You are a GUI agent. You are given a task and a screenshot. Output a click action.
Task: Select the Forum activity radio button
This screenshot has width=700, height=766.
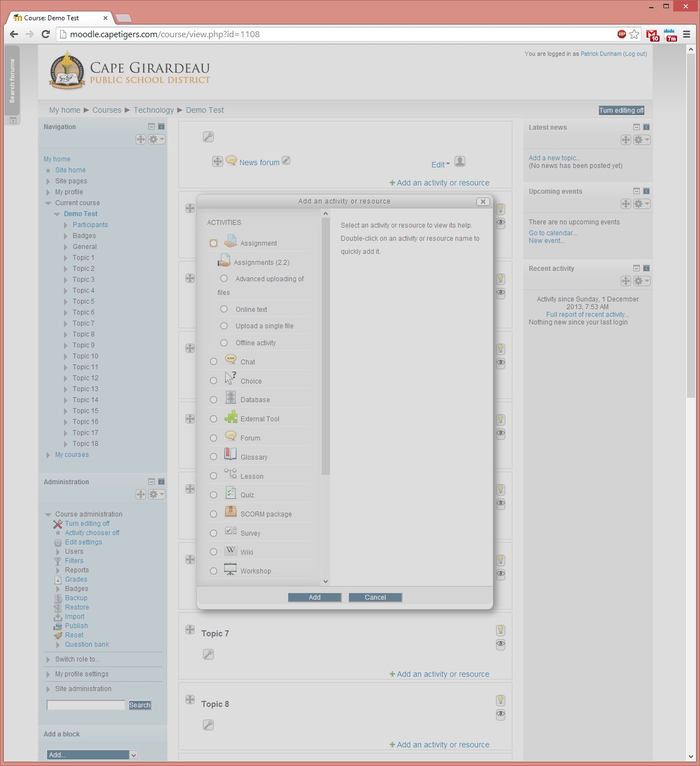214,438
